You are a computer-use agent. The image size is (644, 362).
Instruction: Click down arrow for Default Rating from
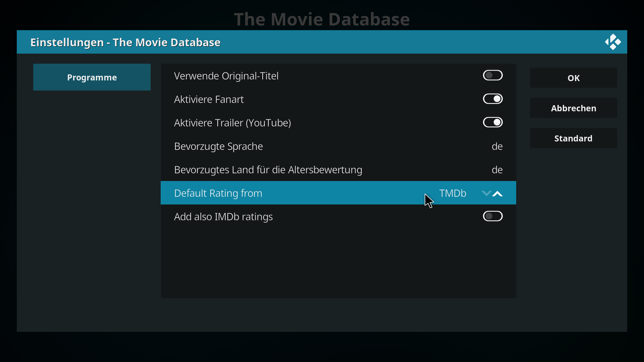coord(486,193)
